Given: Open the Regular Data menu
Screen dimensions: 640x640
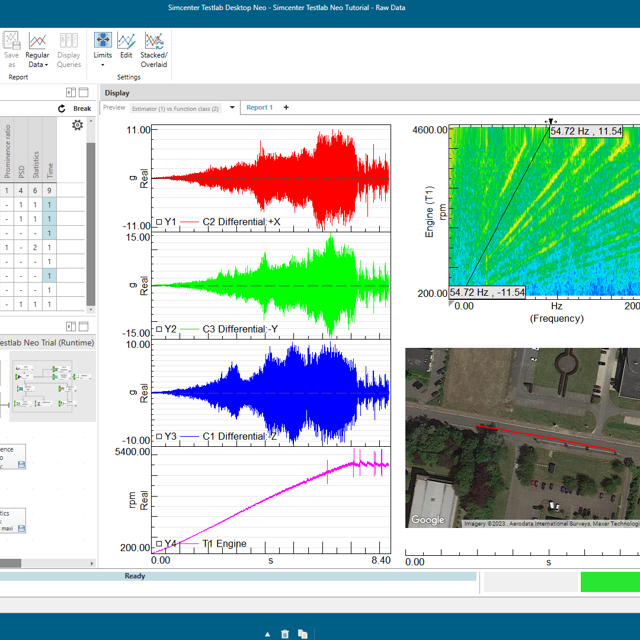Looking at the screenshot, I should [x=37, y=49].
